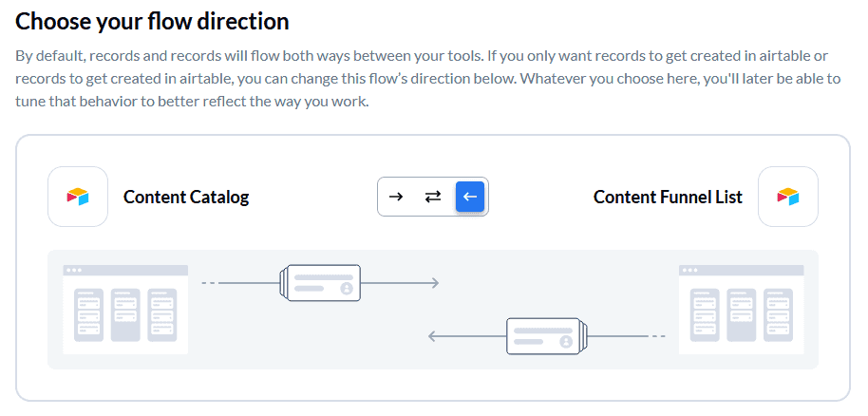This screenshot has height=416, width=868.
Task: Click the avatar icon in the upper record card
Action: point(347,289)
